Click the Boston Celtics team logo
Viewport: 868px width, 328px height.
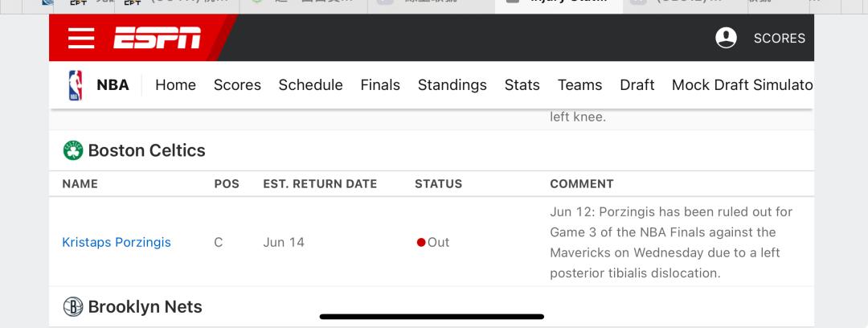pos(73,150)
